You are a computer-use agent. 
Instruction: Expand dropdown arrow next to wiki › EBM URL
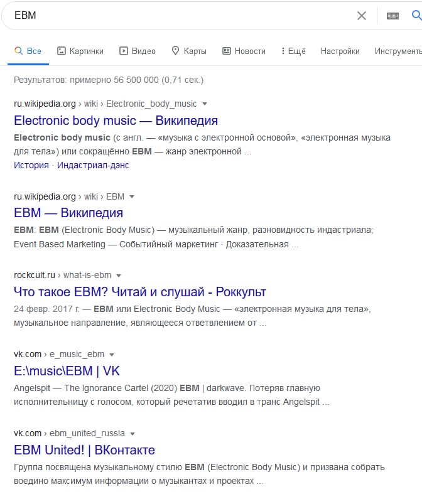(x=131, y=196)
